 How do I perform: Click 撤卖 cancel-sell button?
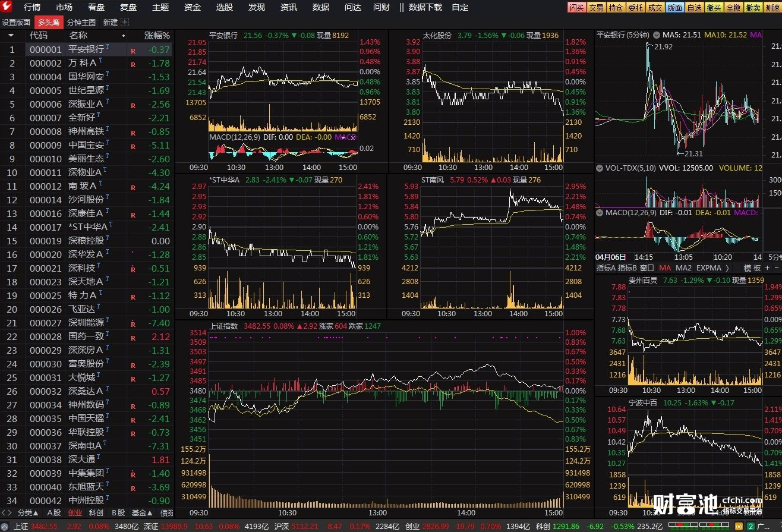753,7
